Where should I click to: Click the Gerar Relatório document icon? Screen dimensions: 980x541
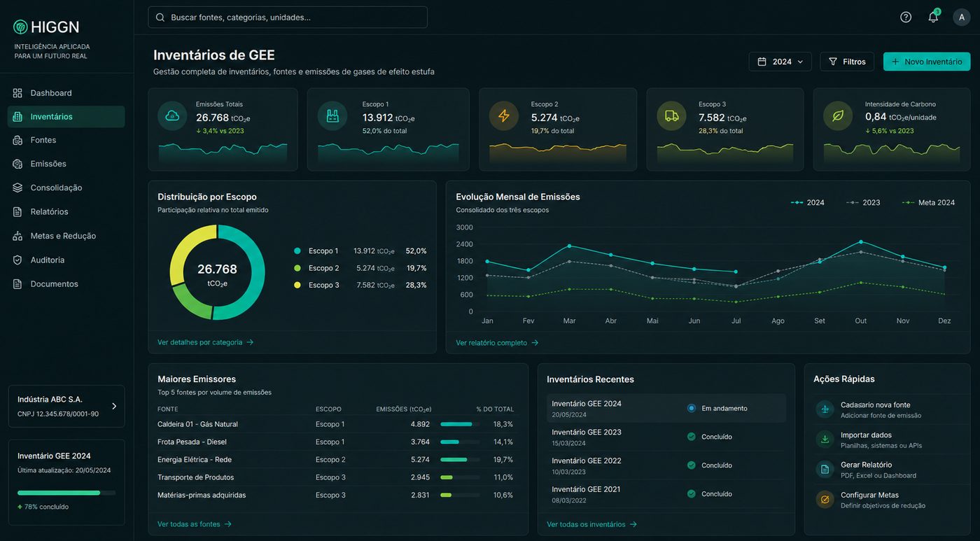pyautogui.click(x=825, y=470)
